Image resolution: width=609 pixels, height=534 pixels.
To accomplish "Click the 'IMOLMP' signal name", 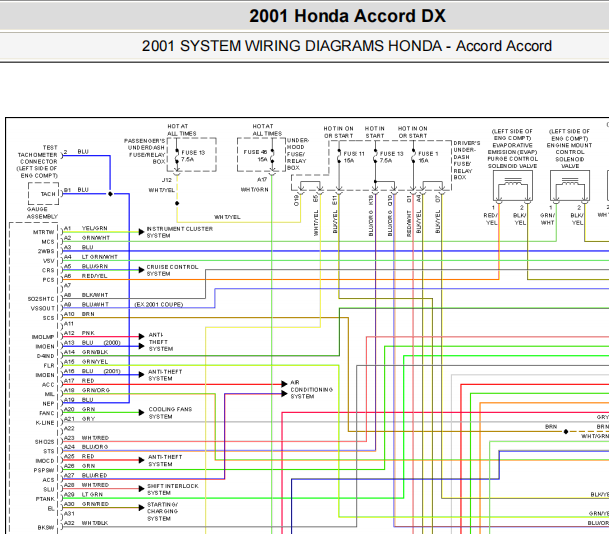I will pos(43,337).
